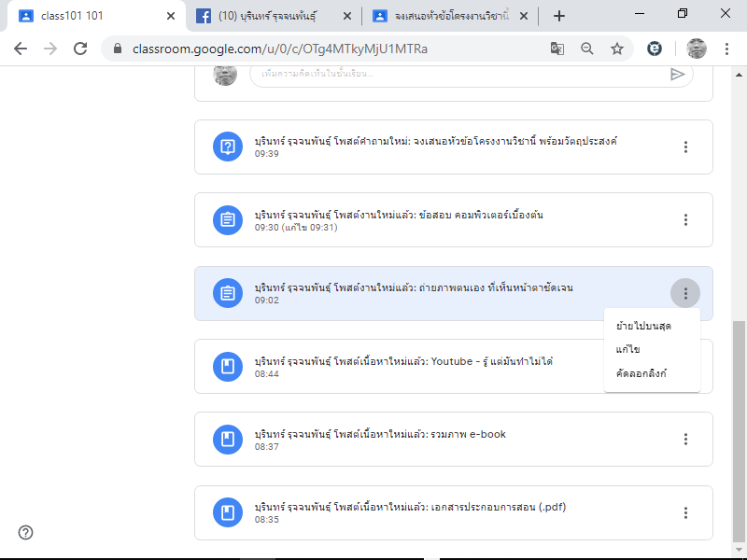Click the Classroom favicon on class101 tab
The width and height of the screenshot is (747, 560).
[x=26, y=16]
